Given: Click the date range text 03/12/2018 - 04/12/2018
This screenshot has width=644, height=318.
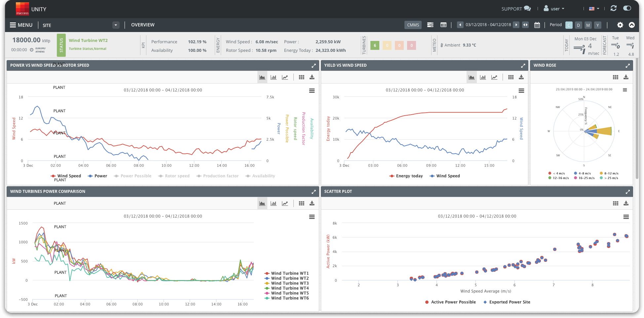Looking at the screenshot, I should [488, 25].
